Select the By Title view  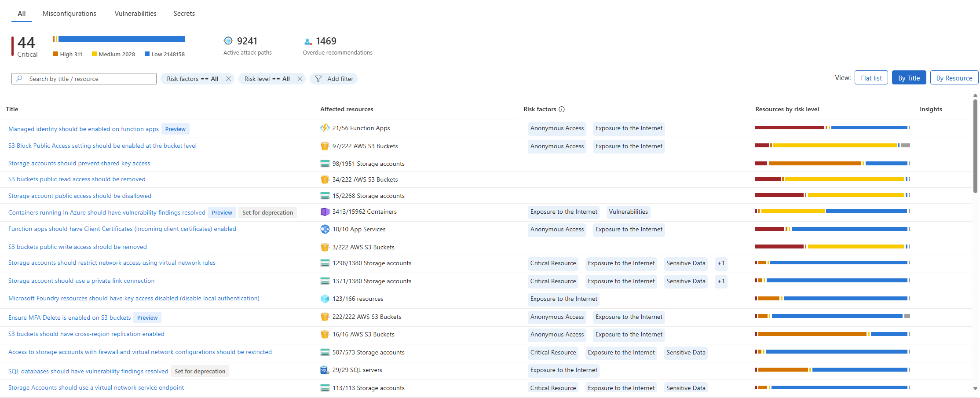tap(909, 78)
